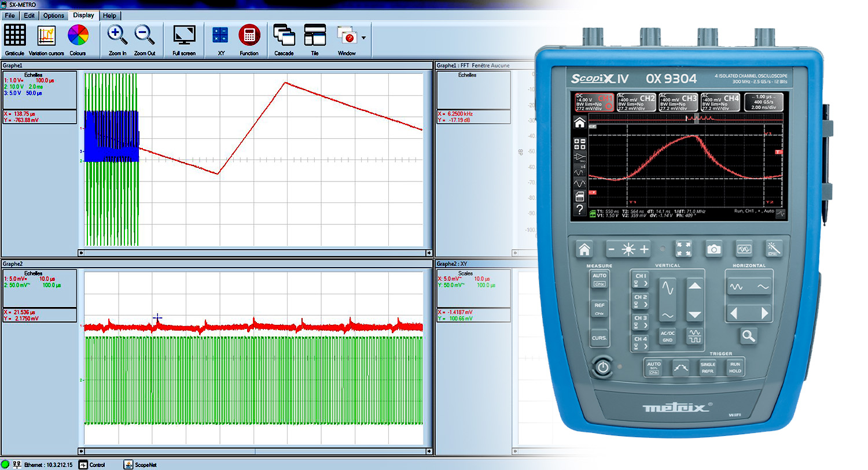
Task: Open the Help menu
Action: pyautogui.click(x=109, y=16)
